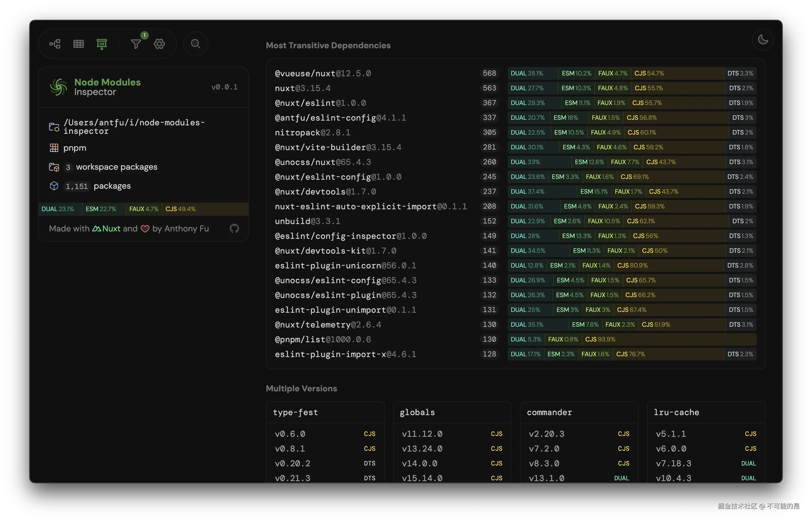Open the @vueuse/nuxt@12.5.0 package row

point(322,74)
